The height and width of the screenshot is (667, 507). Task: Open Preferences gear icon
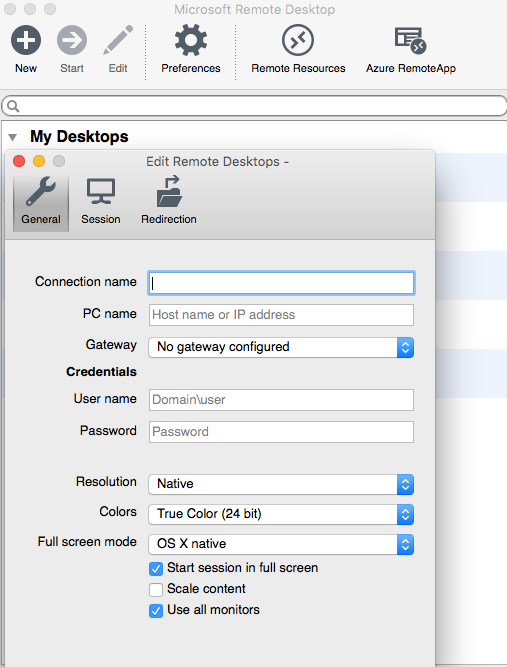pyautogui.click(x=191, y=40)
